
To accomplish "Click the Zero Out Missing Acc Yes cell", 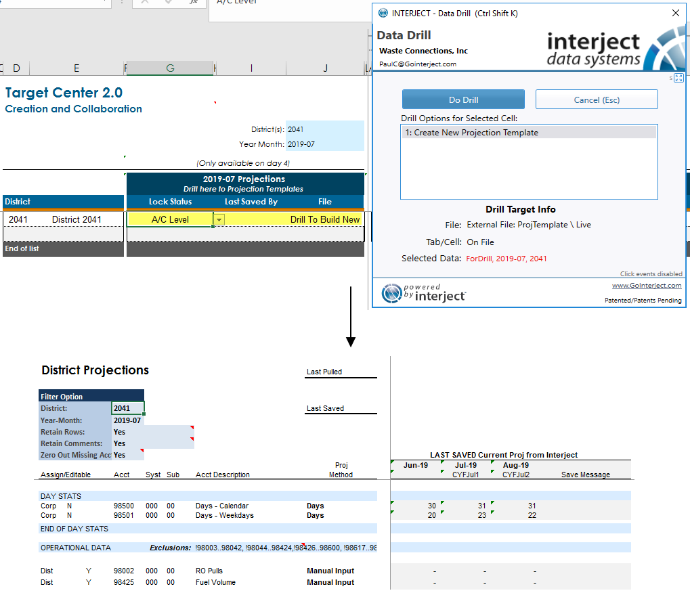I will pos(127,455).
